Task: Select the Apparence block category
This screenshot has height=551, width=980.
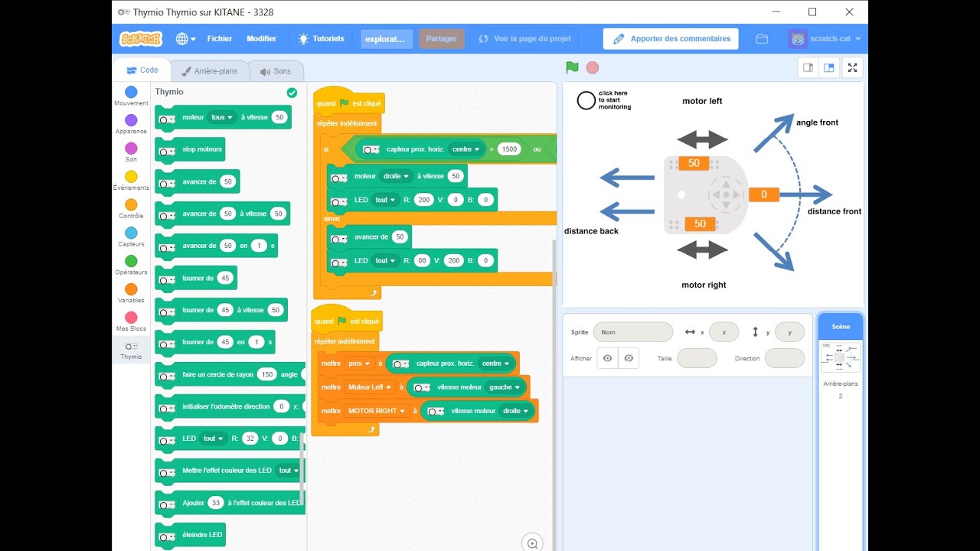Action: click(x=131, y=125)
